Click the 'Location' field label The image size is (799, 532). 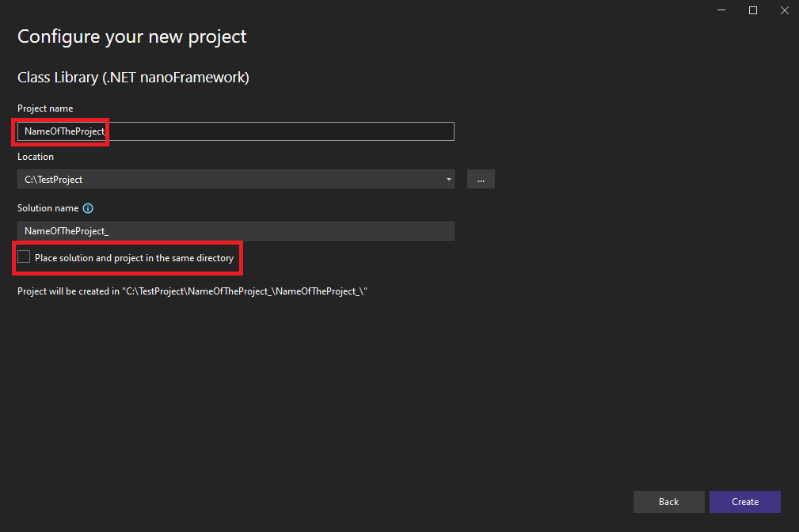point(36,157)
